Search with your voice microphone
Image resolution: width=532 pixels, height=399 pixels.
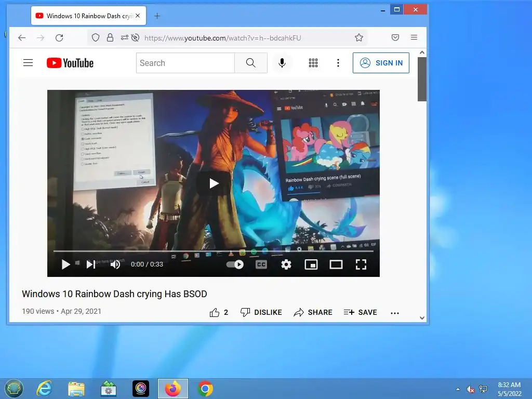282,63
